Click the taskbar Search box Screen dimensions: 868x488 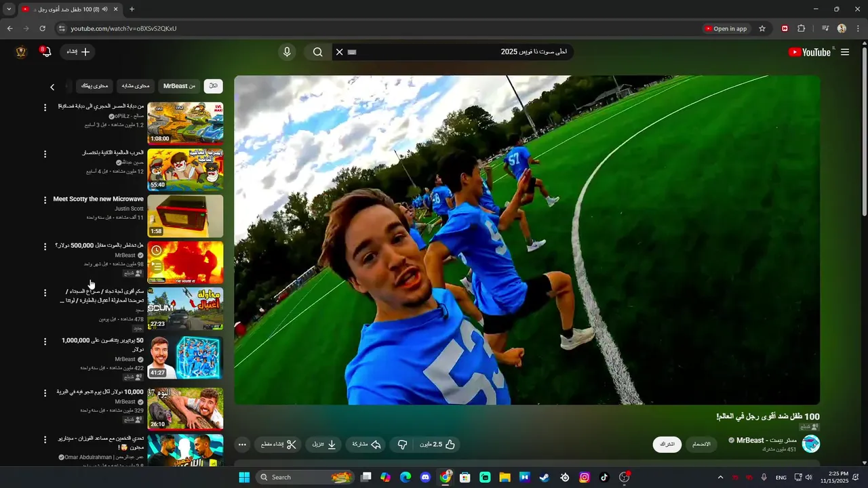[x=306, y=477]
